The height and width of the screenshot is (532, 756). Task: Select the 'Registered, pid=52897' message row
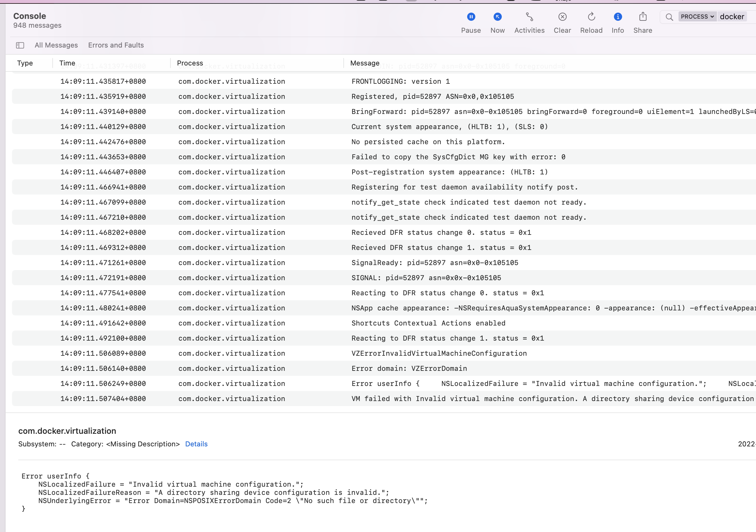coord(384,96)
